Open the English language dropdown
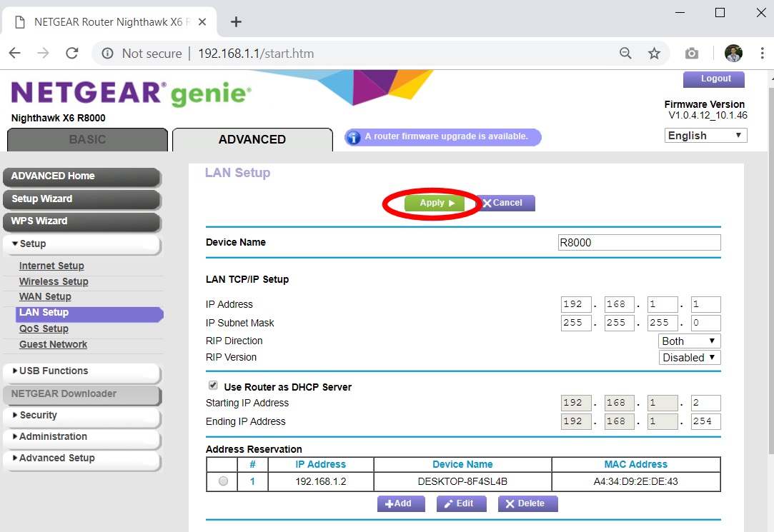 pyautogui.click(x=705, y=136)
